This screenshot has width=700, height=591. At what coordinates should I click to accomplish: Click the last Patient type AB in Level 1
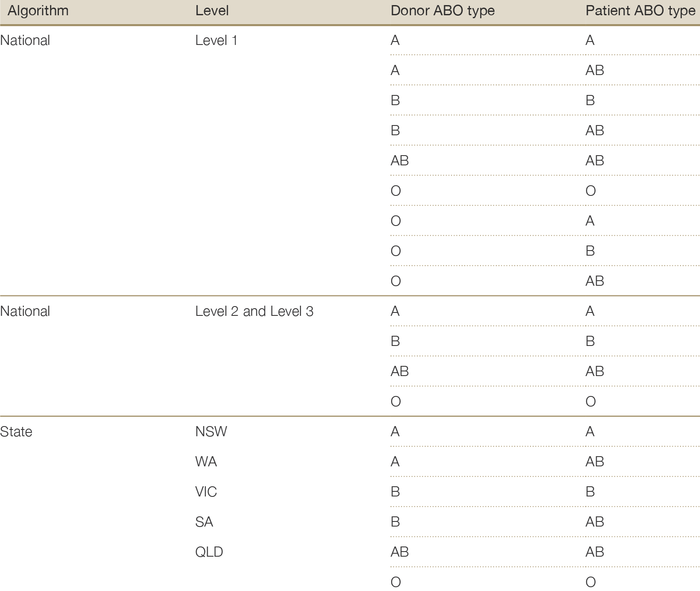(x=594, y=281)
